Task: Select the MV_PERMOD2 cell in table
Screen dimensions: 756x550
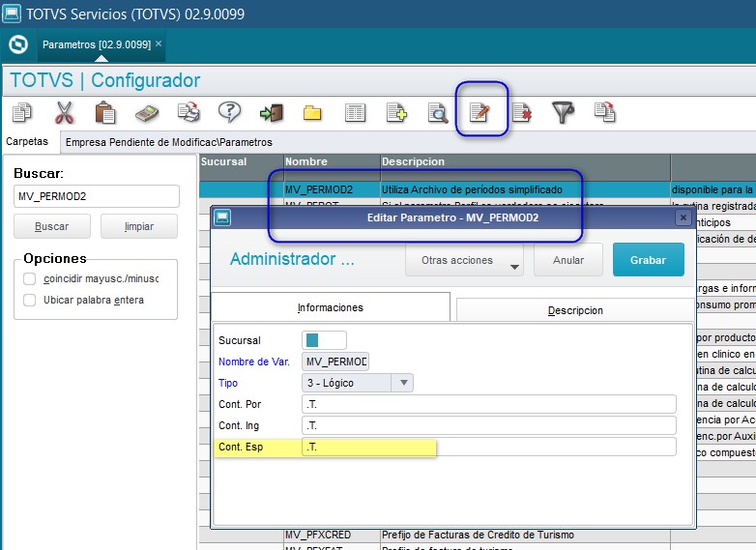Action: click(x=332, y=189)
